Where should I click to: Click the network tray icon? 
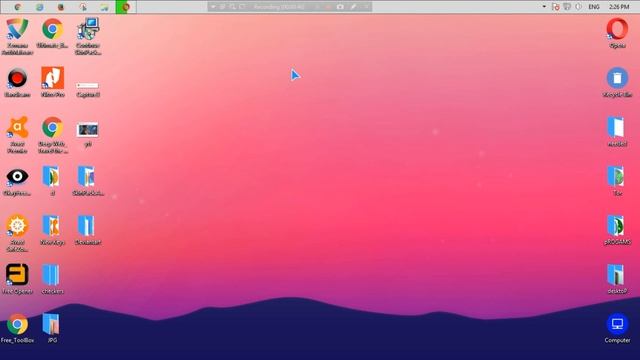[567, 7]
